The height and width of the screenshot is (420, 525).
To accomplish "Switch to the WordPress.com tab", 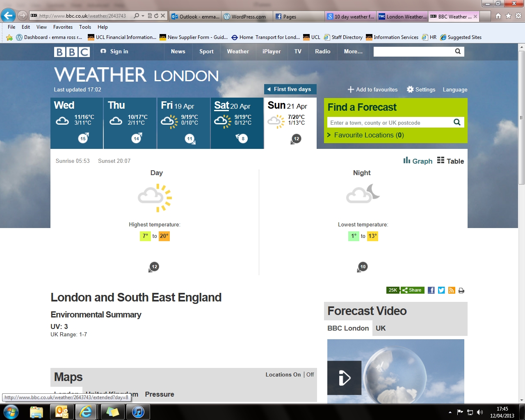I will 247,16.
